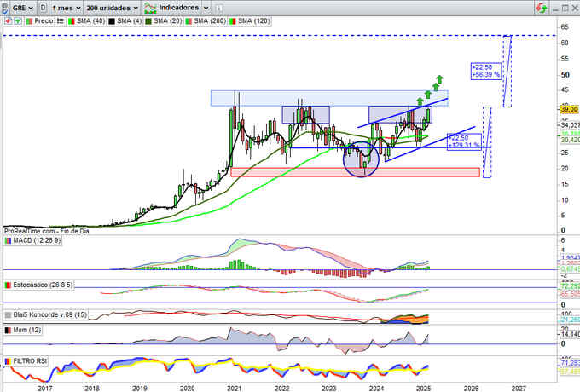Click the dark green SMA (20) swatch
Image resolution: width=580 pixels, height=392 pixels.
point(148,21)
